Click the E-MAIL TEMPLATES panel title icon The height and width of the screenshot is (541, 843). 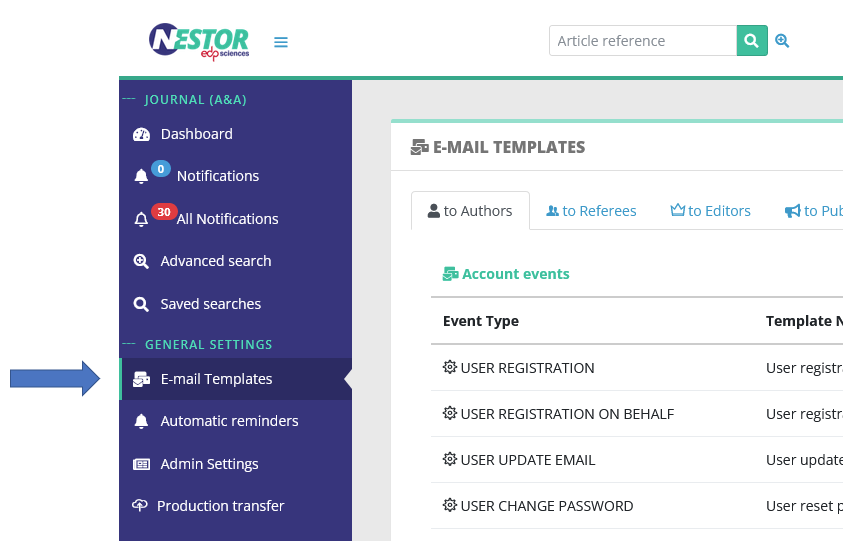[x=420, y=147]
